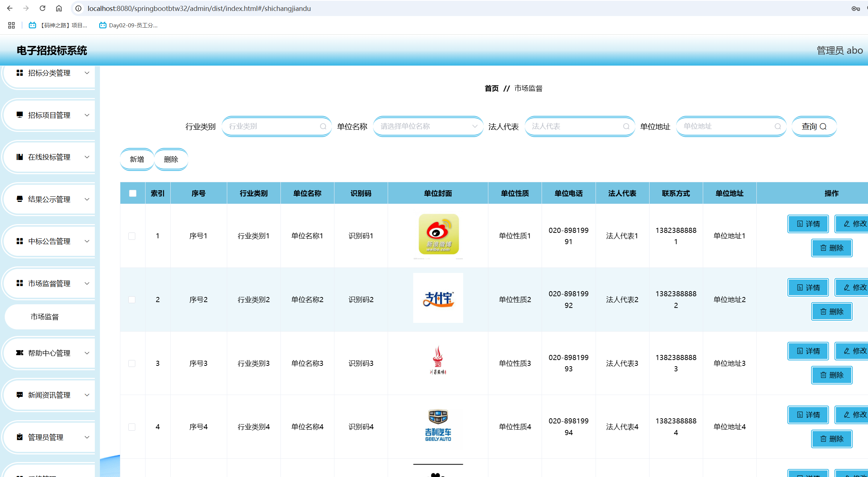The width and height of the screenshot is (868, 477).
Task: Expand 结果公示管理 menu chevron
Action: click(x=87, y=199)
